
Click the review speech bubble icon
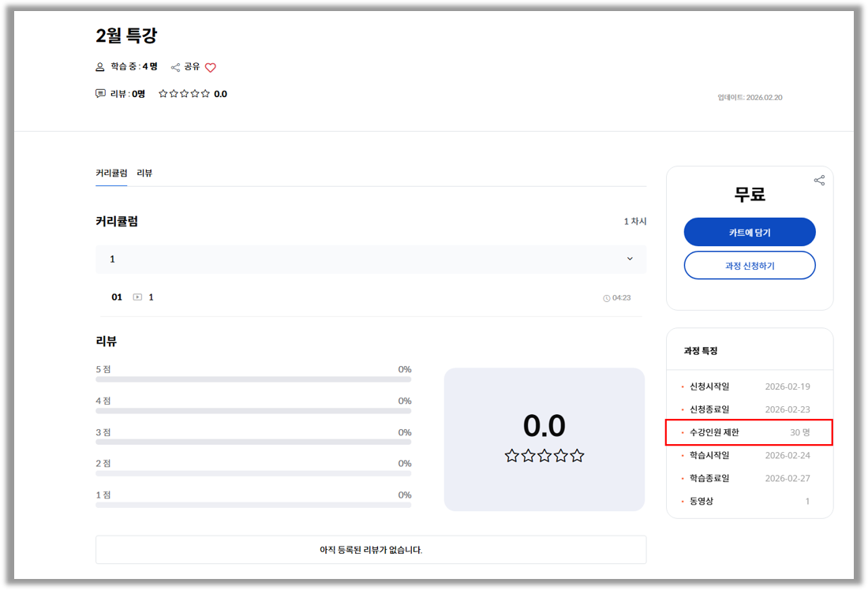click(x=100, y=93)
